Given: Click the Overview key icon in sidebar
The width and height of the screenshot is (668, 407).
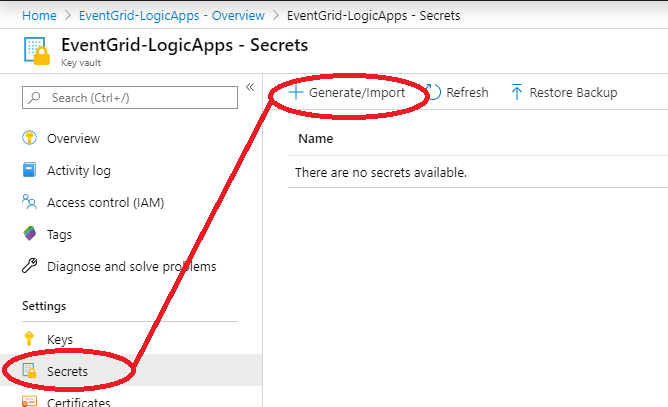Looking at the screenshot, I should (x=29, y=138).
